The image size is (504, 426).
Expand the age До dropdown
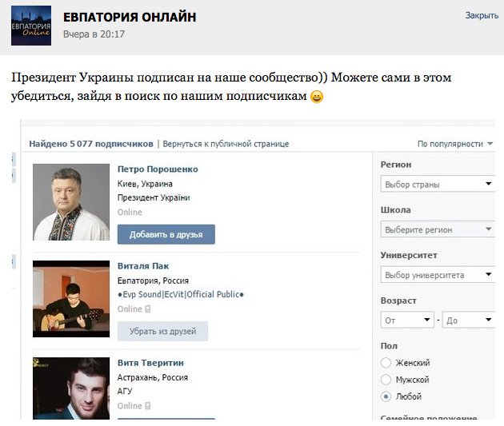coord(469,320)
